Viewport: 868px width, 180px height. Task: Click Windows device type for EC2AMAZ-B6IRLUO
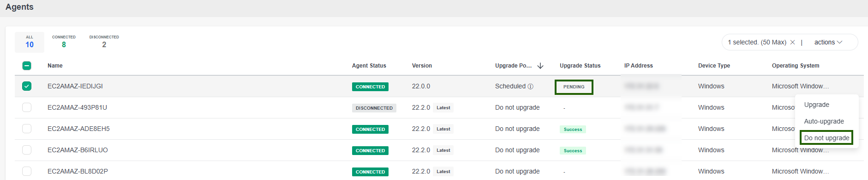click(x=711, y=150)
